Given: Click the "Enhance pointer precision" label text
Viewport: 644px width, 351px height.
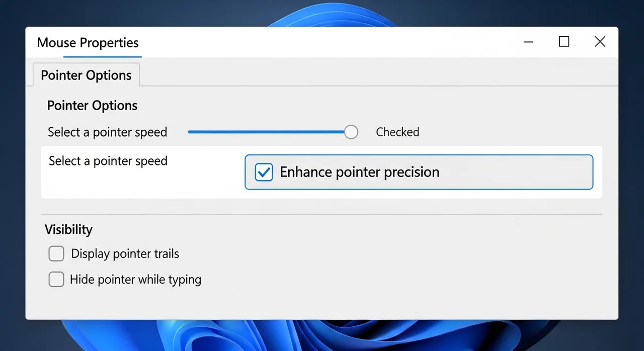Looking at the screenshot, I should [359, 172].
